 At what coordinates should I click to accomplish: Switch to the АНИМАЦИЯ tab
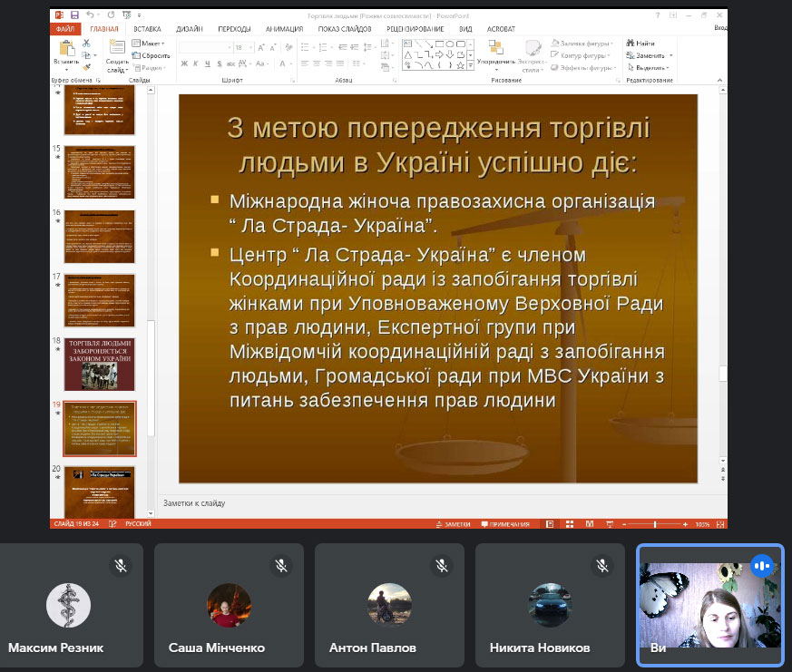tap(284, 29)
